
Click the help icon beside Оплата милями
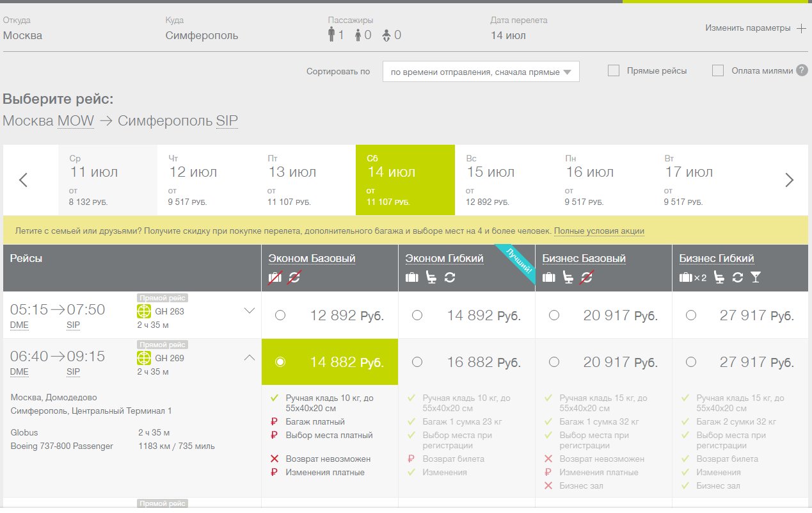[x=802, y=71]
